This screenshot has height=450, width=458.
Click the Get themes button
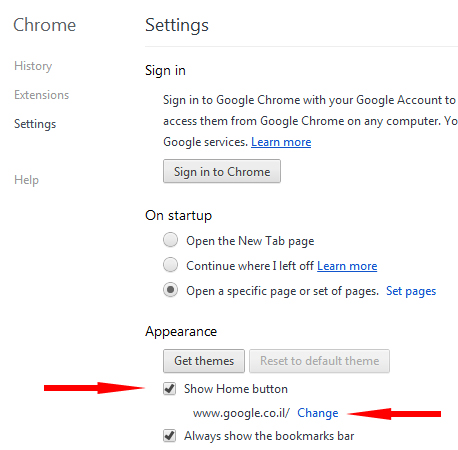click(x=204, y=361)
